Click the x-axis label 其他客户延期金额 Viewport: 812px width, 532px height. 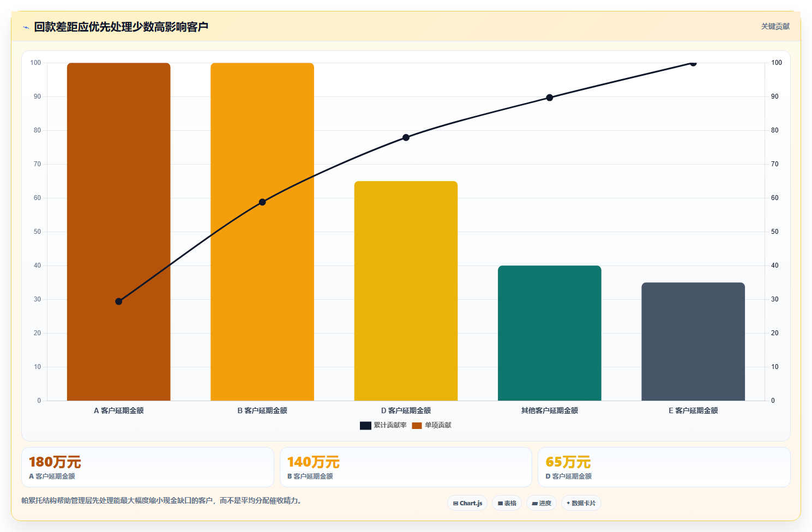[x=550, y=410]
